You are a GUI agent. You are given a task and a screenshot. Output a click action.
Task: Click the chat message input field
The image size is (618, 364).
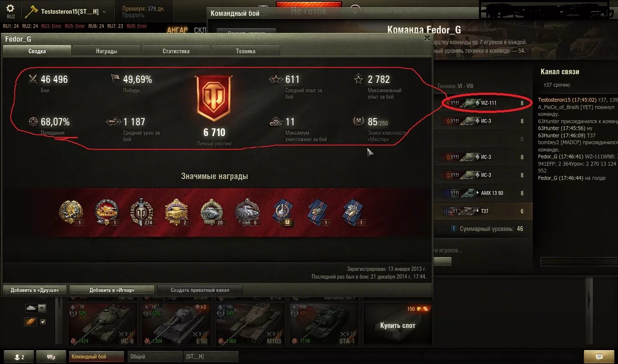[x=579, y=262]
